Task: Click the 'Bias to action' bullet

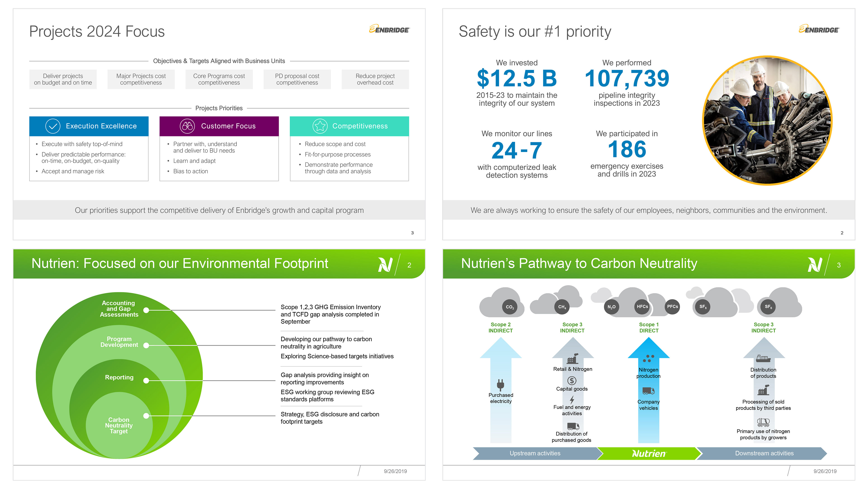Action: coord(190,171)
